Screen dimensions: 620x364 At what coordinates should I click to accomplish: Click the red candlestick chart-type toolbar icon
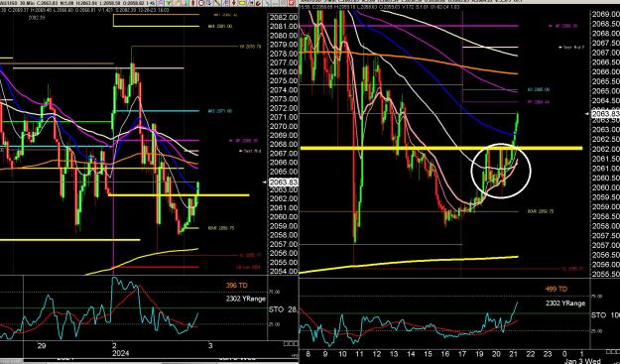[193, 3]
